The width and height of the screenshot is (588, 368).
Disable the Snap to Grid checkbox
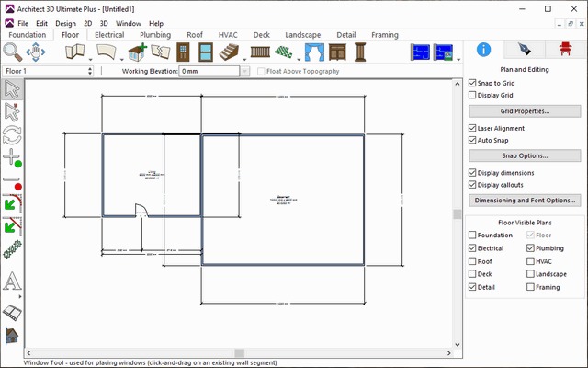pos(472,83)
